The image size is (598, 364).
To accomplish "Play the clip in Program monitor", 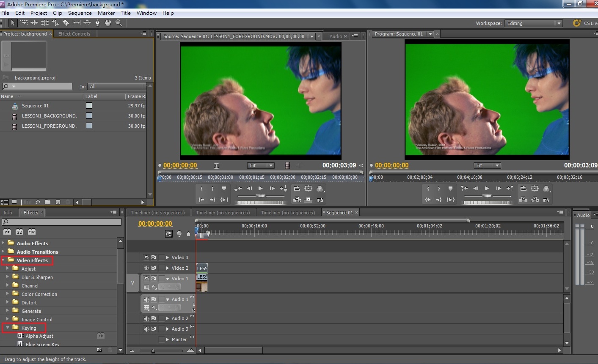I will click(x=487, y=189).
